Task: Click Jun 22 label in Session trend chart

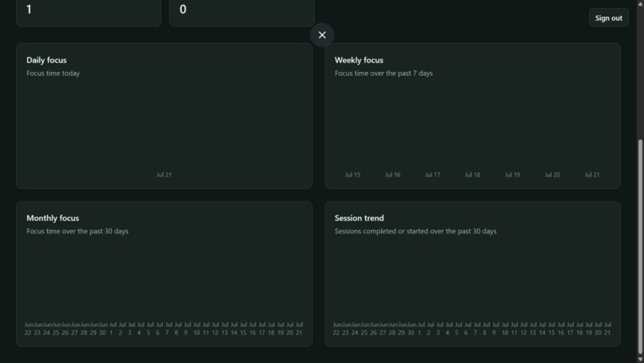Action: (337, 329)
